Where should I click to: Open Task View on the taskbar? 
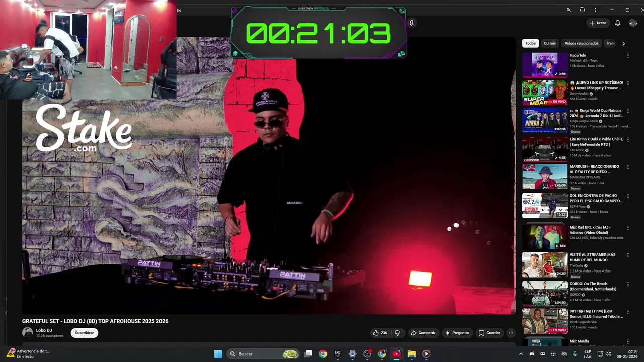click(x=308, y=354)
